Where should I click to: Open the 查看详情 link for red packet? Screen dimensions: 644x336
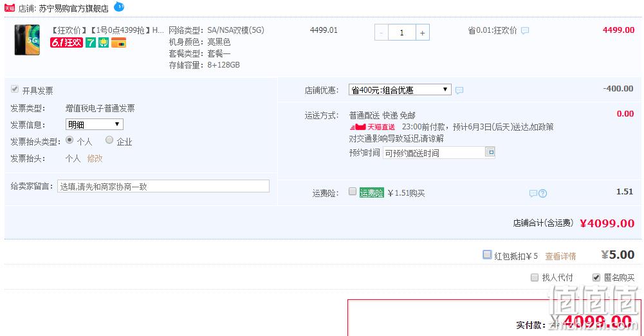[560, 256]
